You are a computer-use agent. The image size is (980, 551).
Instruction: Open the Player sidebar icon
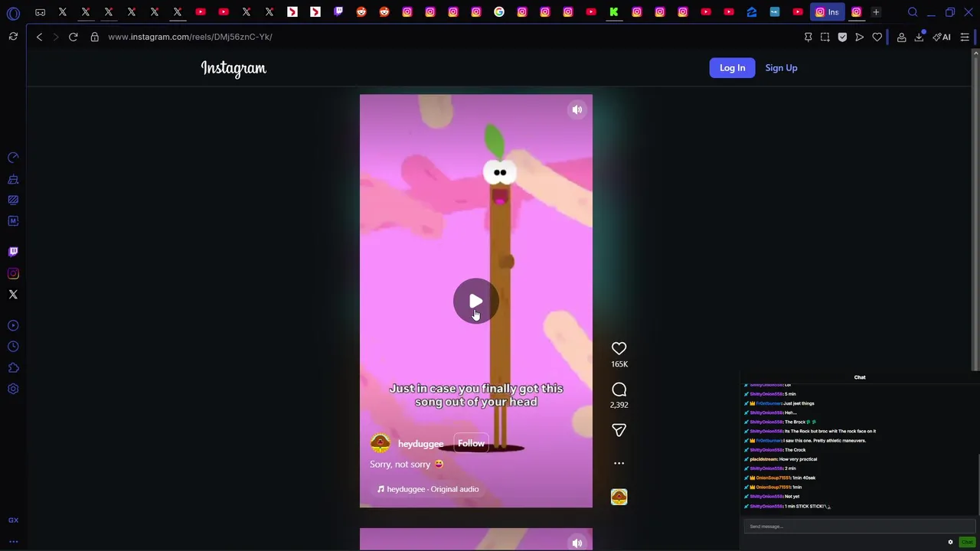click(x=13, y=326)
